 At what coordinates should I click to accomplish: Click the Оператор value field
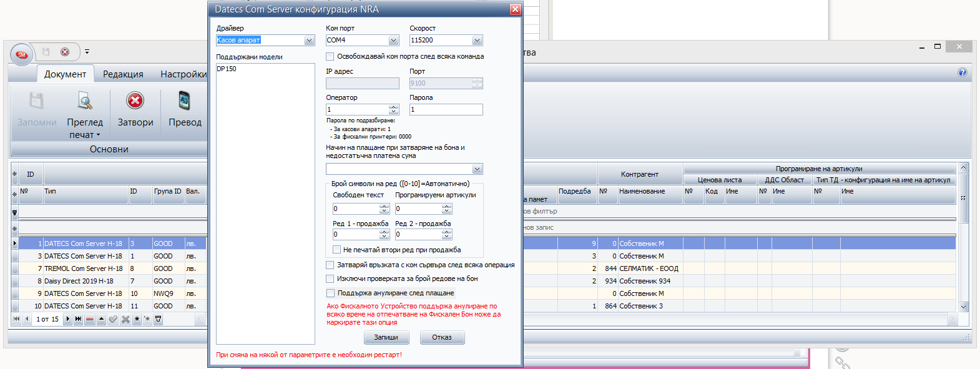358,109
